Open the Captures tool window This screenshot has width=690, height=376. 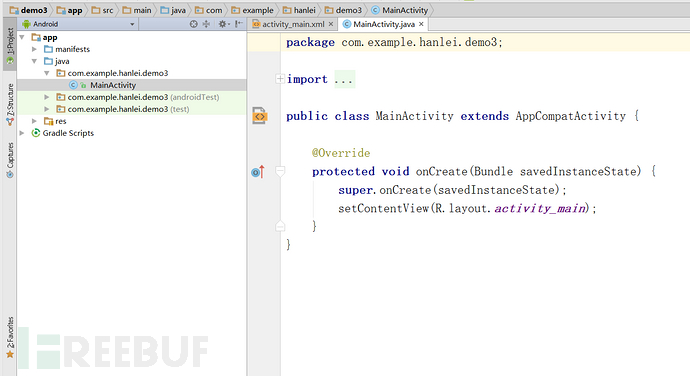[10, 160]
